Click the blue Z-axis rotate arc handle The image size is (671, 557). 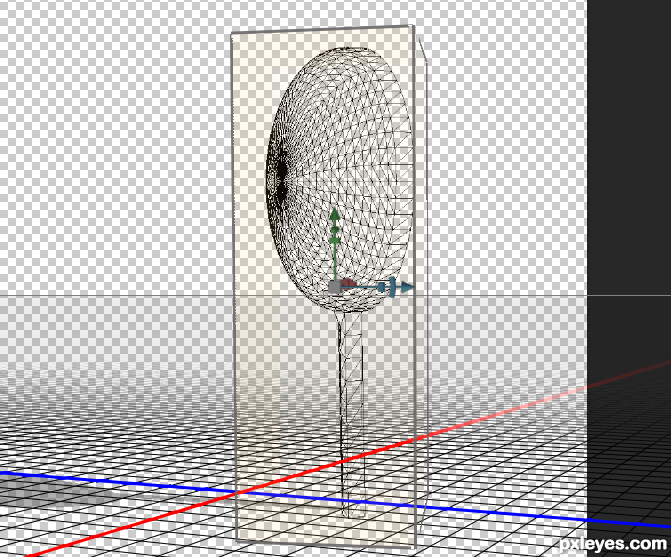coord(392,287)
